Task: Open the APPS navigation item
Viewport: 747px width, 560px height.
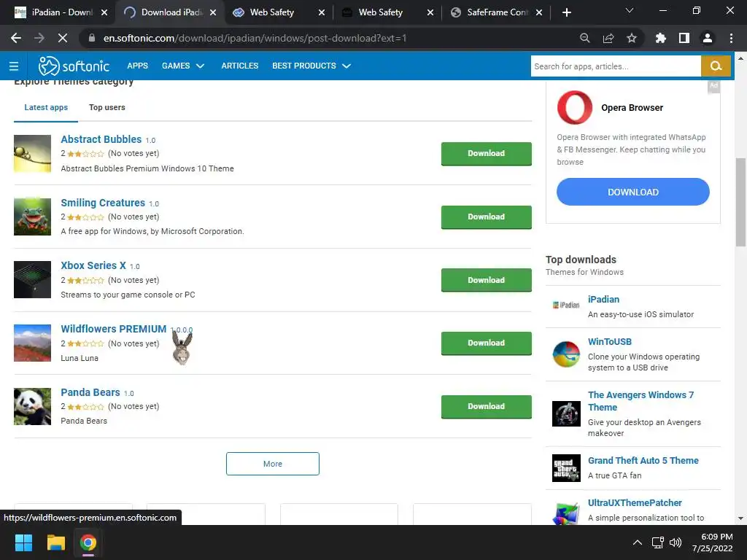Action: pyautogui.click(x=137, y=66)
